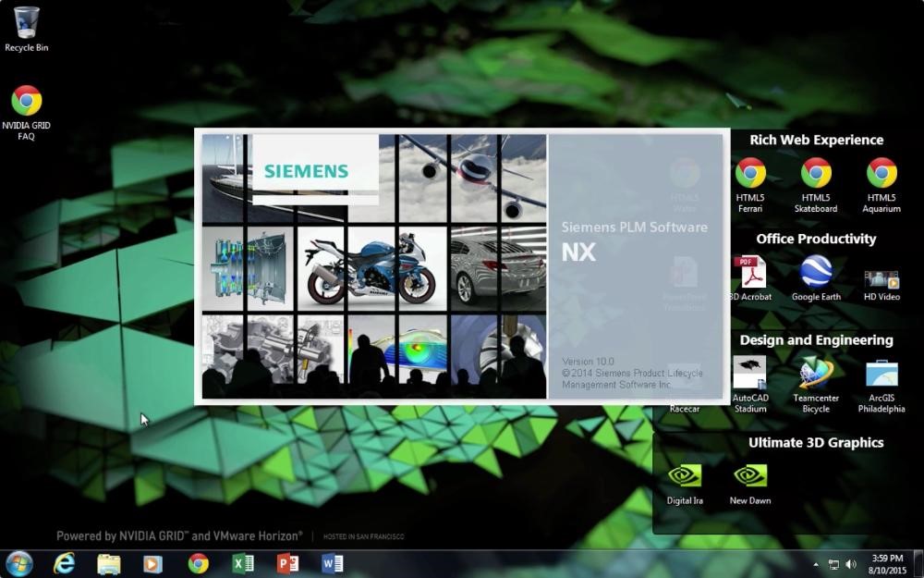Open PowerPoint from the taskbar
924x578 pixels.
[x=287, y=564]
